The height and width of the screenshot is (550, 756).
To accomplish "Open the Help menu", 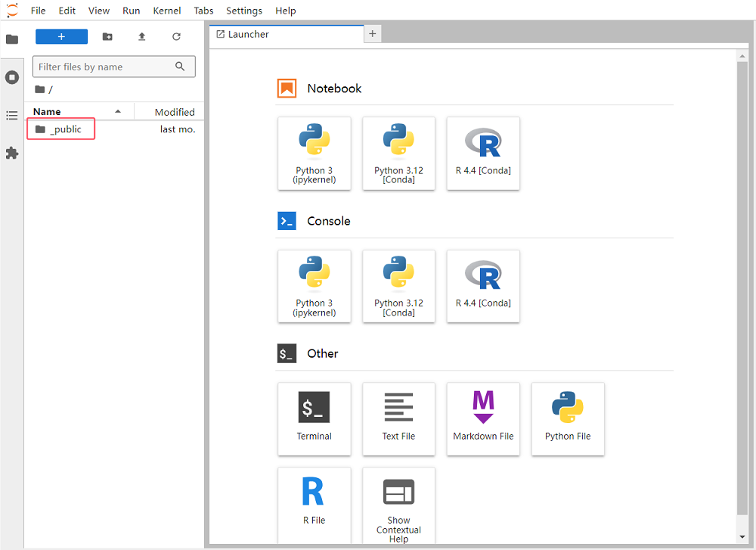I will point(286,11).
